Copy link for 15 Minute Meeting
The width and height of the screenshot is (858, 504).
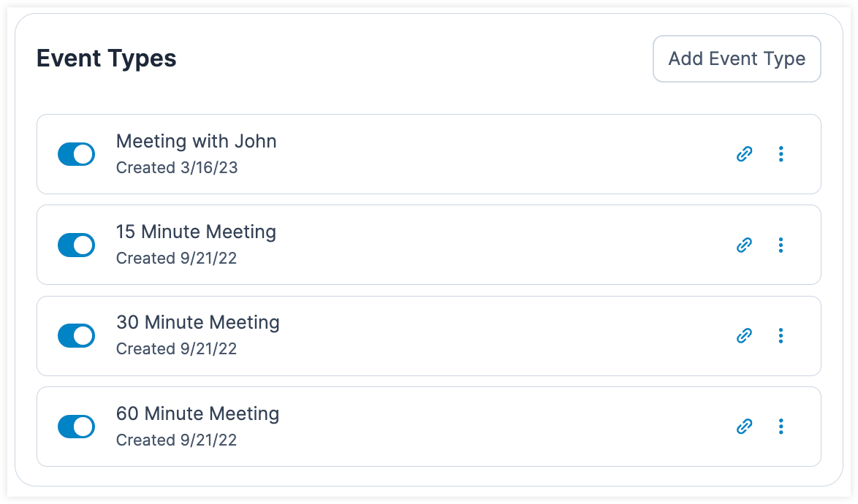tap(744, 245)
